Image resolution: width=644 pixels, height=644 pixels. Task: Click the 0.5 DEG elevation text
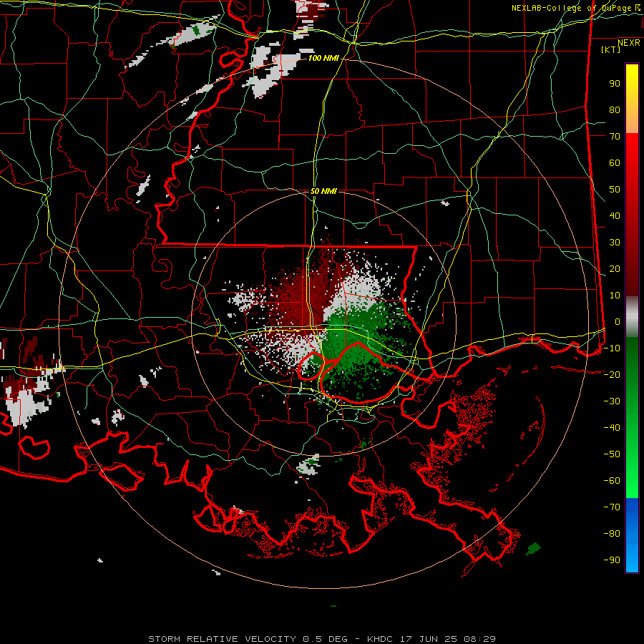[326, 639]
